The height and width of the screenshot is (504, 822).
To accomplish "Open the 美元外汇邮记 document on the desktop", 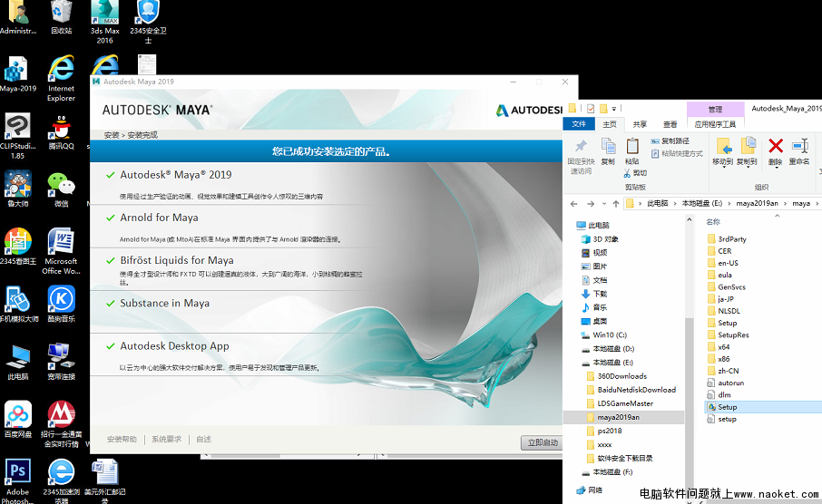I will (105, 481).
